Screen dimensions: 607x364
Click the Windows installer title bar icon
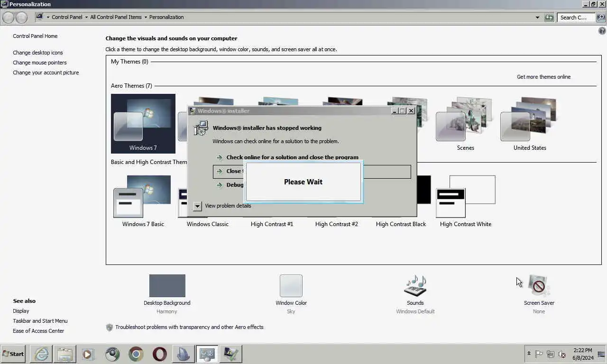coord(193,111)
